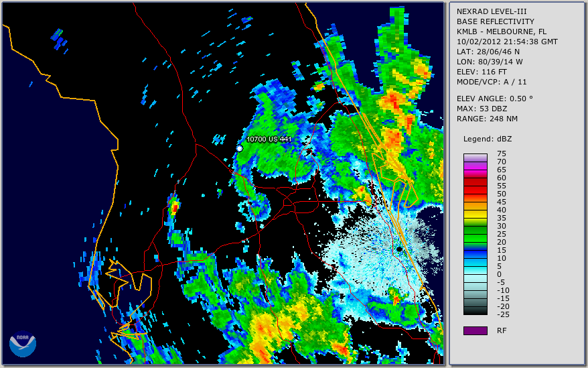Select the RANGE: 248 NM text
This screenshot has height=368, width=588.
[x=487, y=119]
